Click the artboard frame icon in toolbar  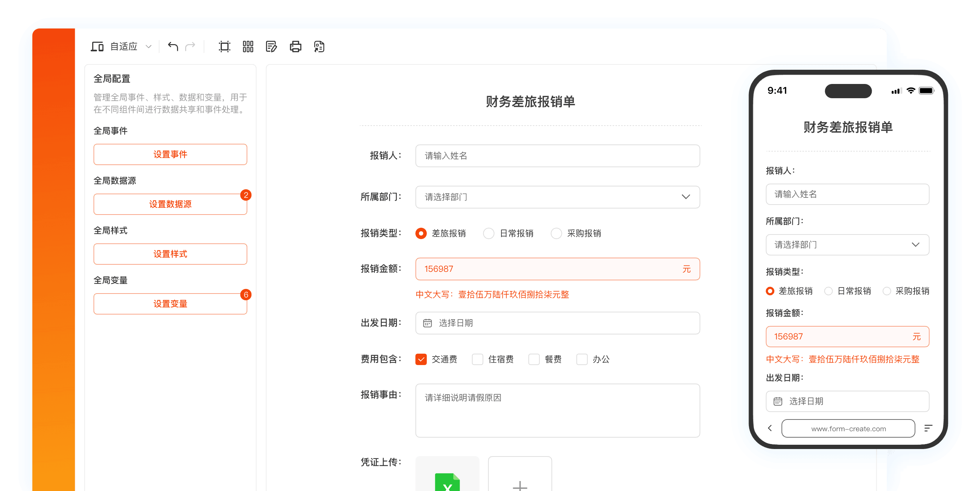click(x=224, y=46)
